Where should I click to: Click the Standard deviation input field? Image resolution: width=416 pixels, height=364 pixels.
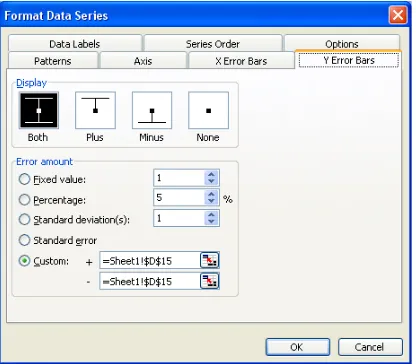[x=179, y=218]
